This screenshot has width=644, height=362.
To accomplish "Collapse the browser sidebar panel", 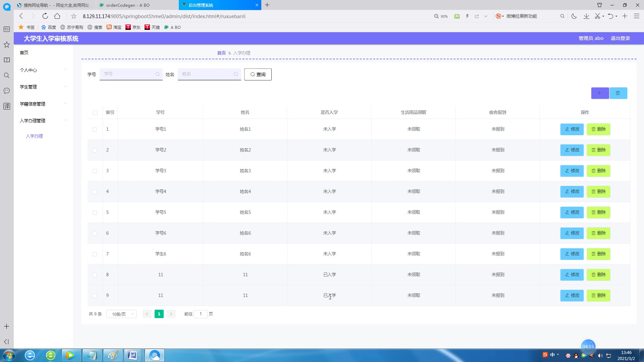I will click(6, 342).
